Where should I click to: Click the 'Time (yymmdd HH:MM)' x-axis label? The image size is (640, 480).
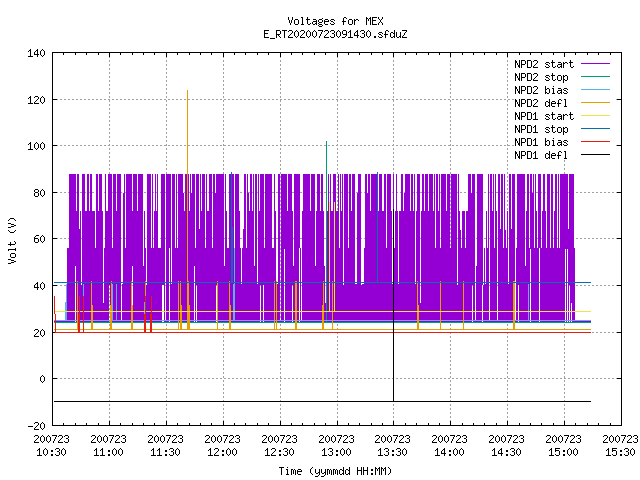point(335,471)
